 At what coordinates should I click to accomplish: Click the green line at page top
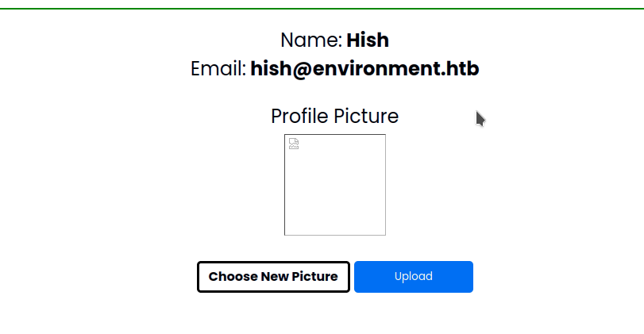[322, 9]
